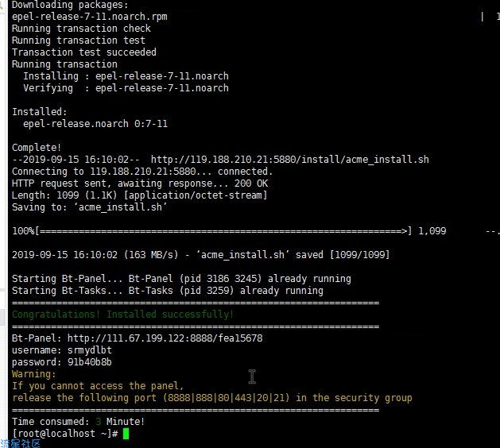Click the acme_install.sh download URL
The width and height of the screenshot is (500, 448).
coord(290,160)
